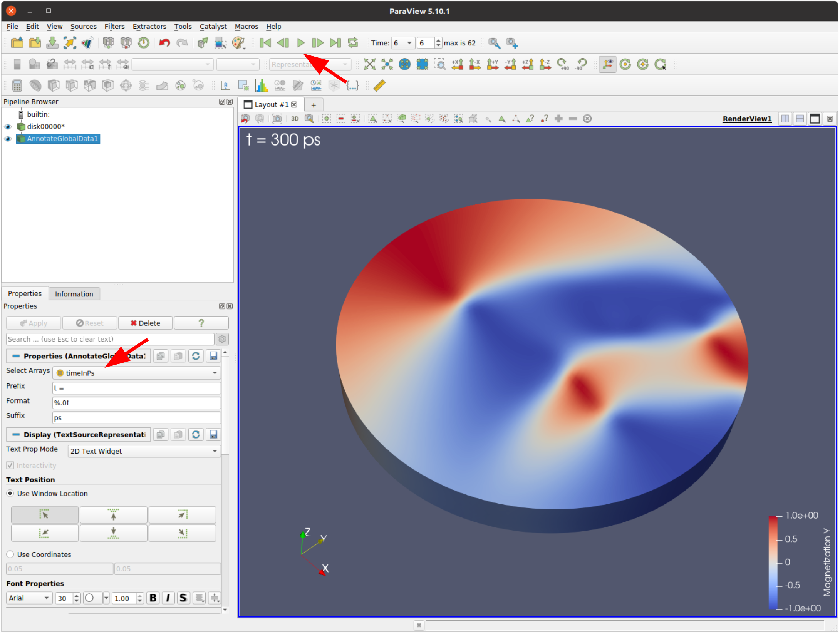Collapse the Properties (AnnotateGlobalData1) section
The image size is (840, 633).
click(x=16, y=356)
